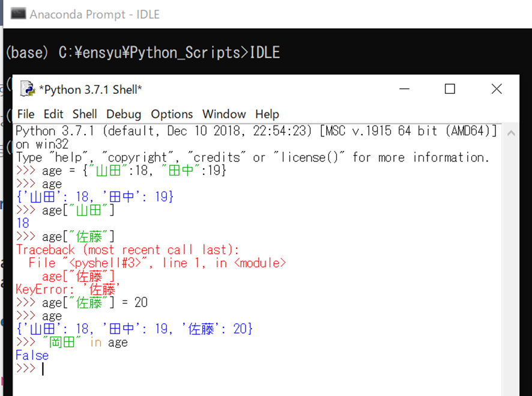Viewport: 532px width, 396px height.
Task: Maximize the Python 3.7.1 Shell window
Action: [x=450, y=88]
